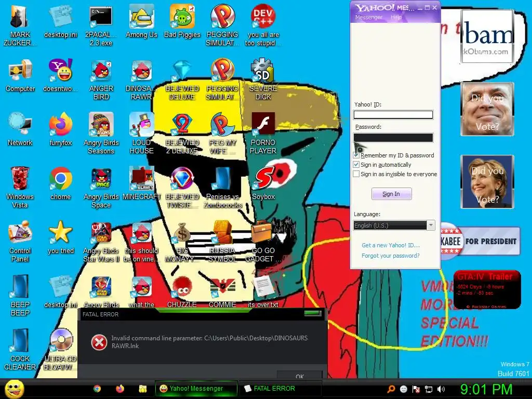
Task: Open the Angry Birds Seasons shortcut
Action: pyautogui.click(x=101, y=134)
